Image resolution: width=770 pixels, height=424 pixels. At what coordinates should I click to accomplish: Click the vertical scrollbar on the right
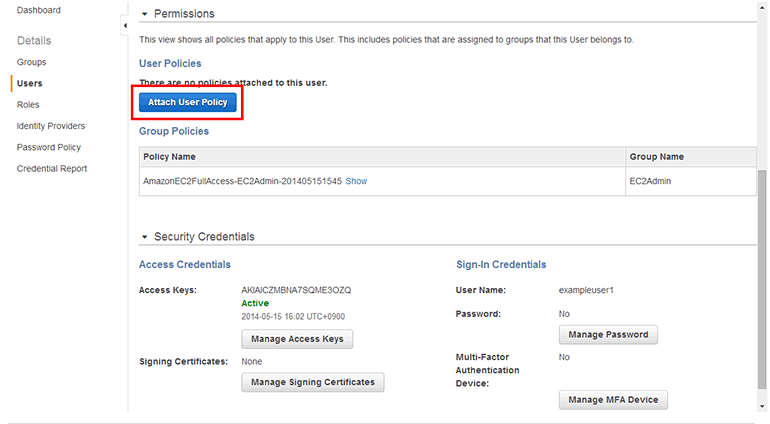(763, 280)
